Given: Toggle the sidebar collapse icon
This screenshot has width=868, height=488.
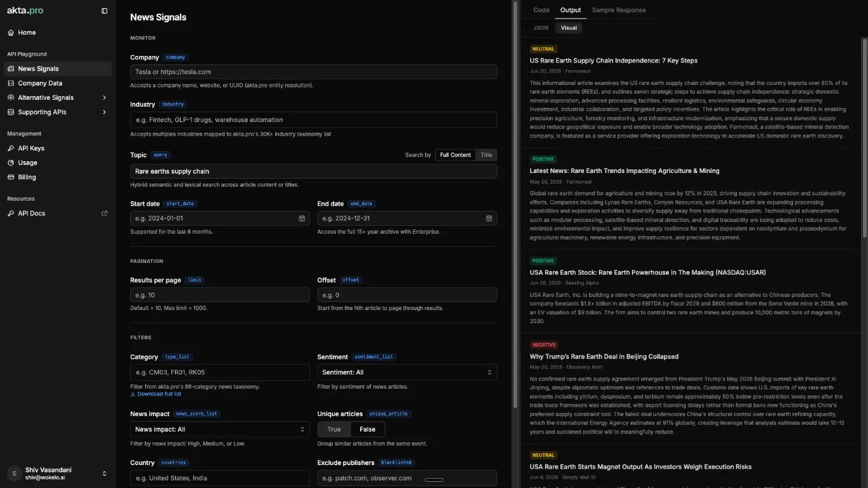Looking at the screenshot, I should coord(104,11).
